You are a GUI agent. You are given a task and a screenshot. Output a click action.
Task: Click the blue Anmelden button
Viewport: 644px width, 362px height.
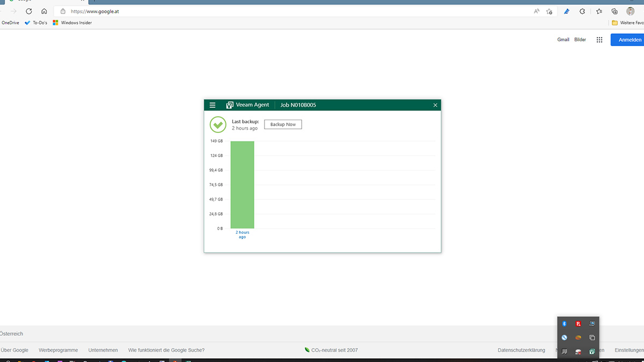tap(627, 40)
